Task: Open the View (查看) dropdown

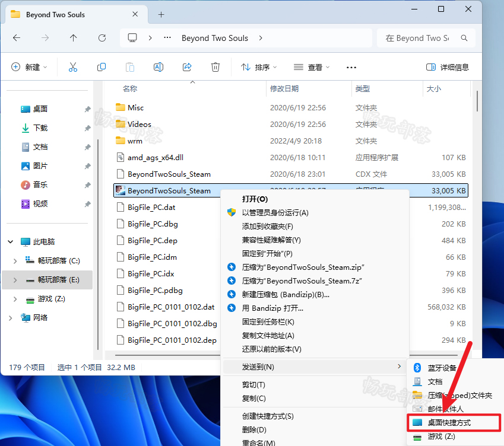Action: (x=312, y=67)
